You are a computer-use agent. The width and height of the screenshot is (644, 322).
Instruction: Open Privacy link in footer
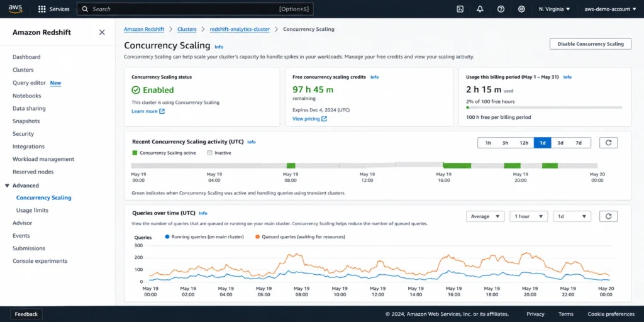(x=536, y=314)
